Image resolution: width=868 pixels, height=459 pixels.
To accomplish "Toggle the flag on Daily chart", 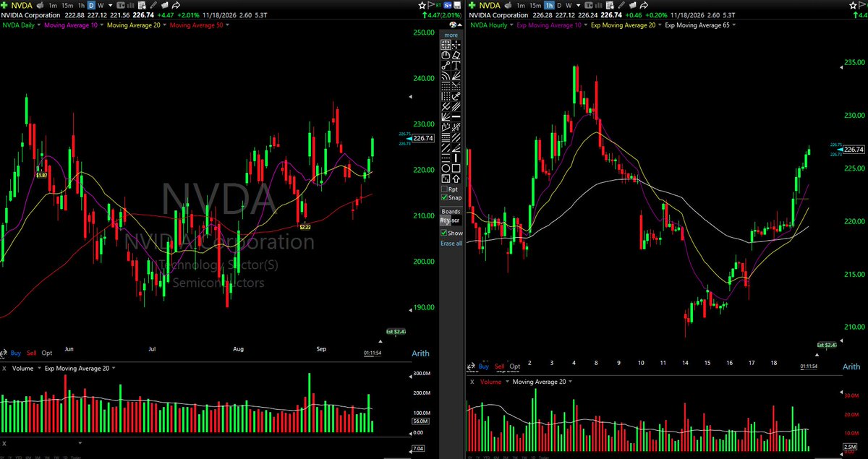I will [x=430, y=5].
